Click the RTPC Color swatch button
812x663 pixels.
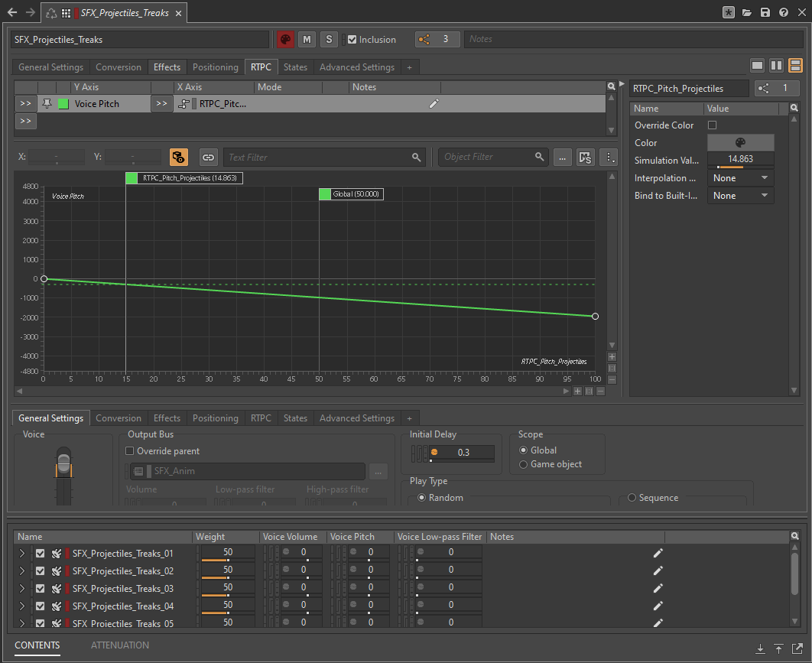[x=740, y=143]
